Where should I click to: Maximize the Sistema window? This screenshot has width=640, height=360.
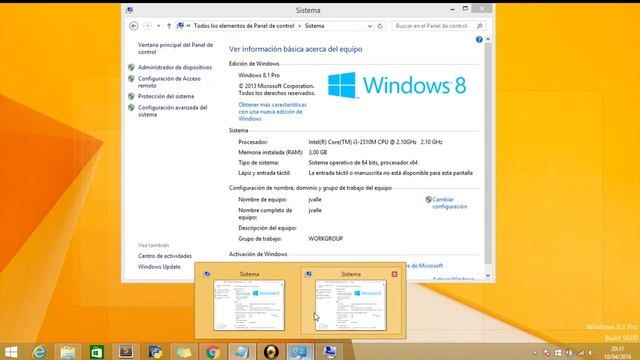point(465,9)
